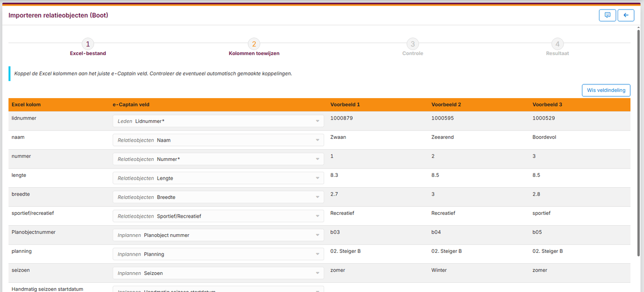Click the back arrow icon button
Screen dimensions: 644x292
pos(626,15)
